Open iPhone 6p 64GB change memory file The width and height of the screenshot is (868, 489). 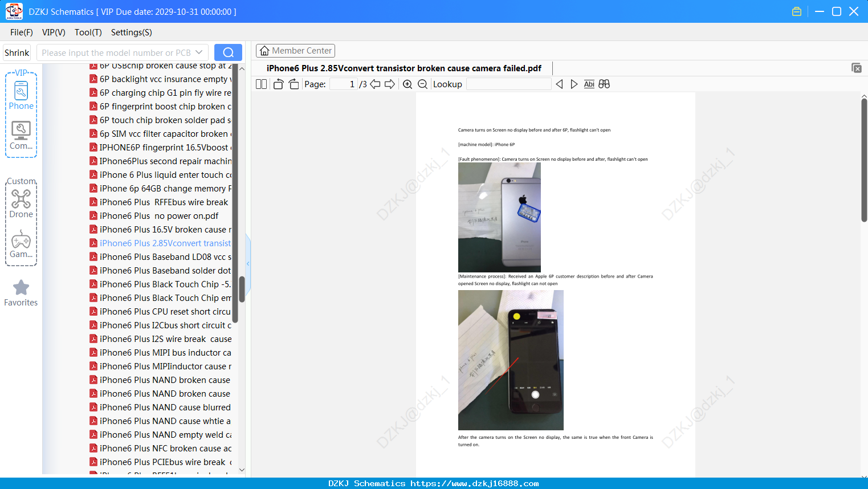click(161, 189)
